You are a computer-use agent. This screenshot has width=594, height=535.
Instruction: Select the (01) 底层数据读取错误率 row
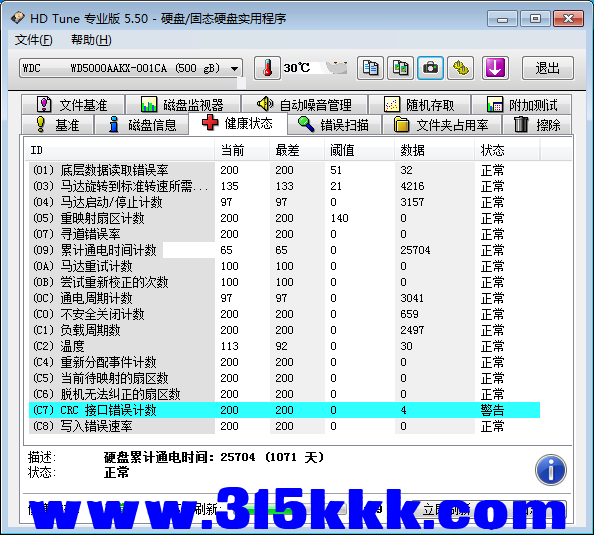click(284, 170)
